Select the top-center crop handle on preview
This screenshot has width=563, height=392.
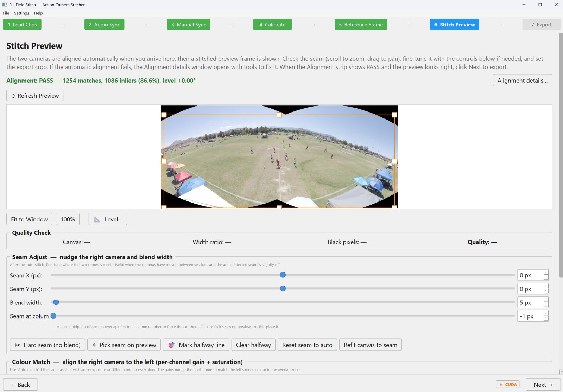(279, 115)
